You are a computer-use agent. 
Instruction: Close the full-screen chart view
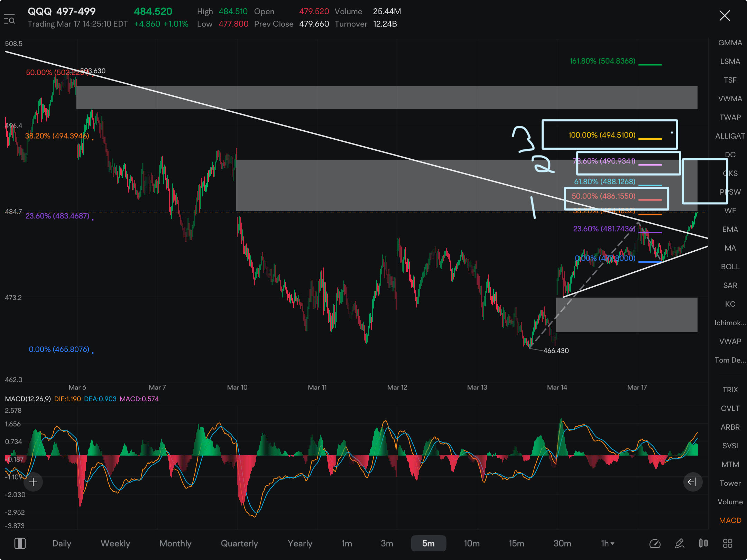725,16
